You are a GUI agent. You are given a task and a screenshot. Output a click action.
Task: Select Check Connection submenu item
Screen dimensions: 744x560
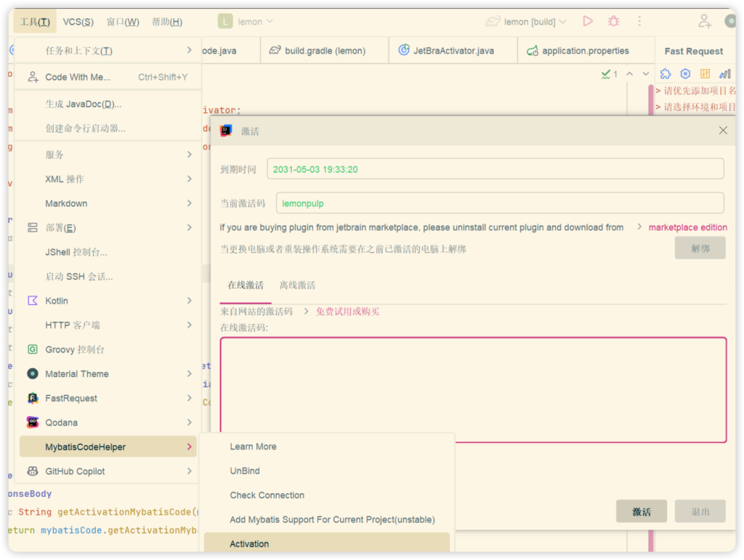326,495
